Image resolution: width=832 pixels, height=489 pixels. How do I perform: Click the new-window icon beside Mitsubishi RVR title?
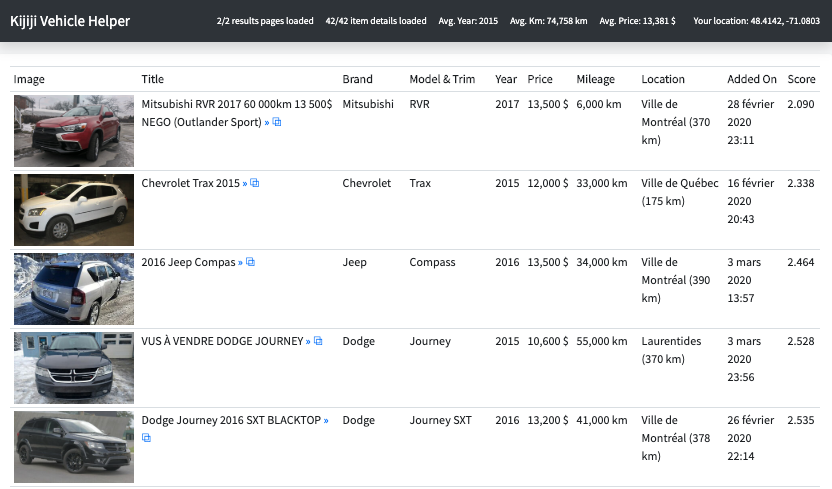(x=277, y=122)
